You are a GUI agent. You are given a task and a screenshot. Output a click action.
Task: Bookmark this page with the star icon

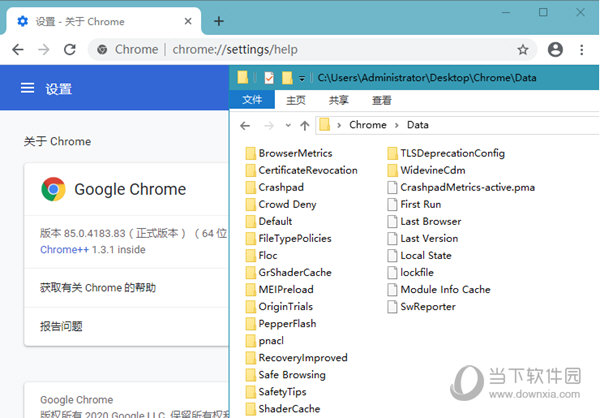(x=523, y=49)
